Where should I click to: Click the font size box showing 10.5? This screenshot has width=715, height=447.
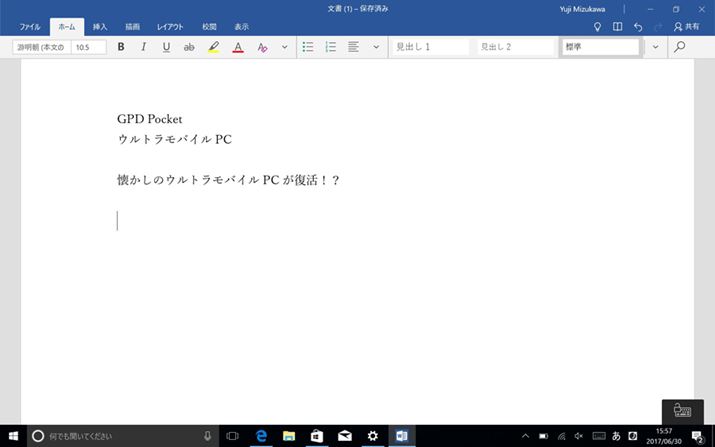pos(88,47)
